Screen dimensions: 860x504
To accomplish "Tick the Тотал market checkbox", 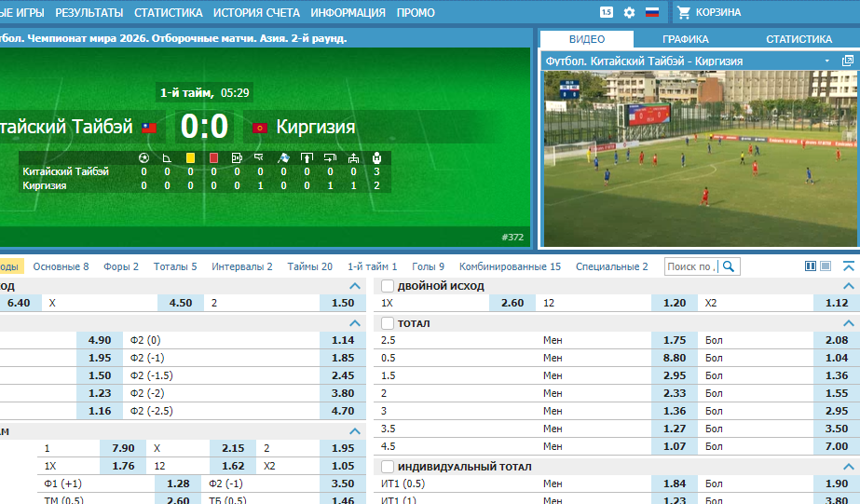I will click(388, 323).
